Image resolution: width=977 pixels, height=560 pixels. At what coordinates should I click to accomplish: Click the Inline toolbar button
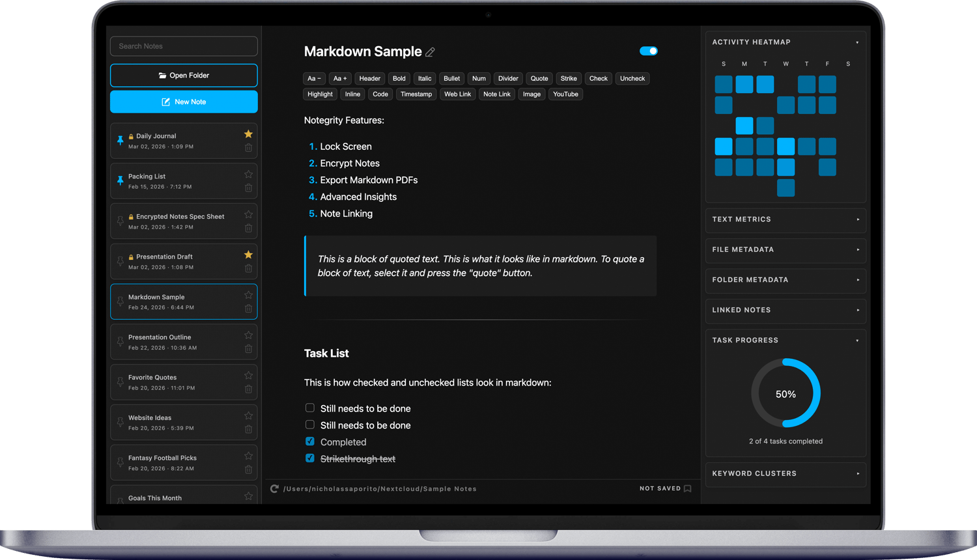coord(352,94)
